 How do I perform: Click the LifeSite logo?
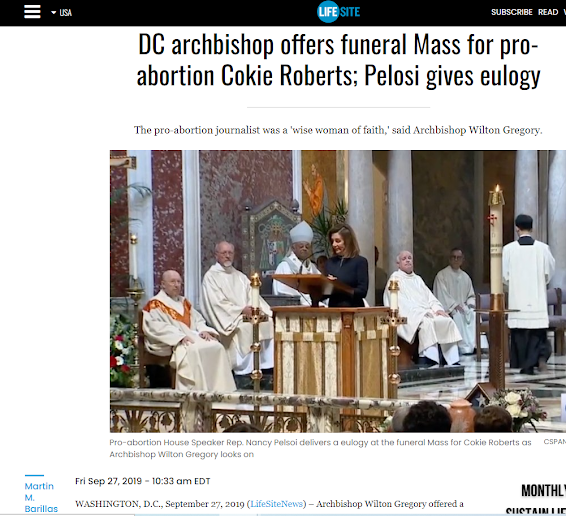click(338, 12)
